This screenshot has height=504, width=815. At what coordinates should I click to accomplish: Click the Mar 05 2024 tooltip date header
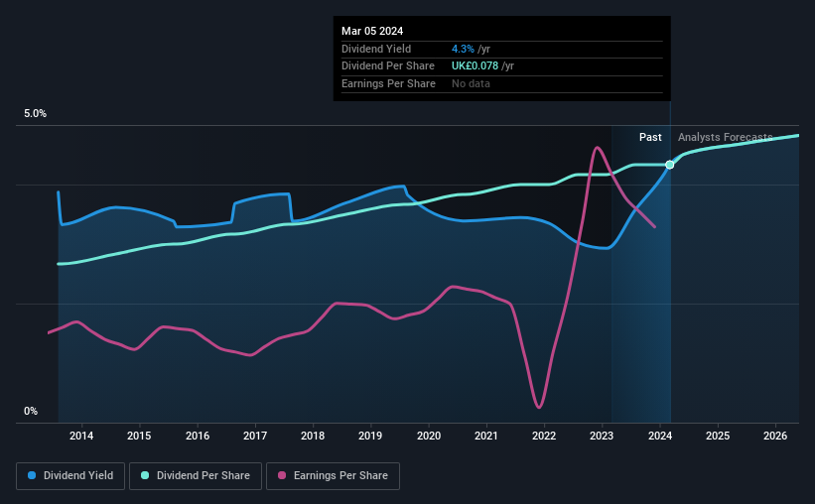[372, 31]
